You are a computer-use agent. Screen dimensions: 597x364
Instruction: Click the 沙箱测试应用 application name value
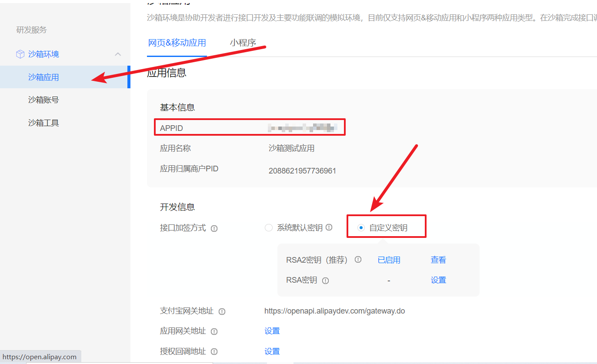click(291, 148)
